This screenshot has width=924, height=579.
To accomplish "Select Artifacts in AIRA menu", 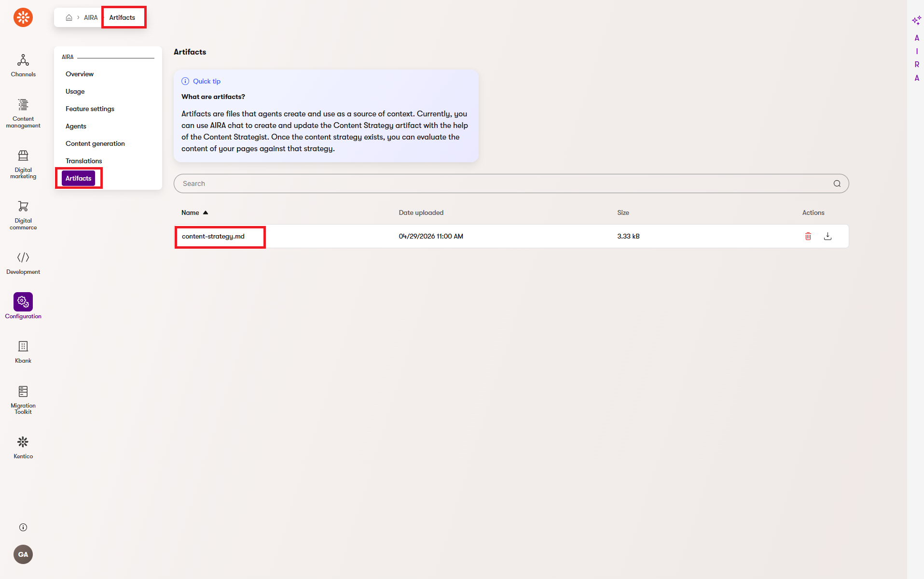I will pos(79,178).
